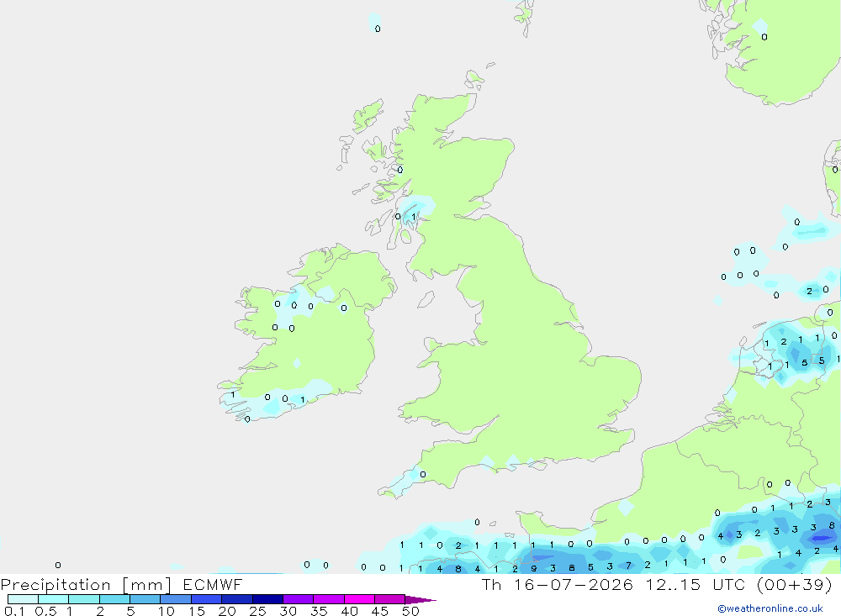Click the legend label "0.1"
Image resolution: width=841 pixels, height=616 pixels.
tap(14, 611)
